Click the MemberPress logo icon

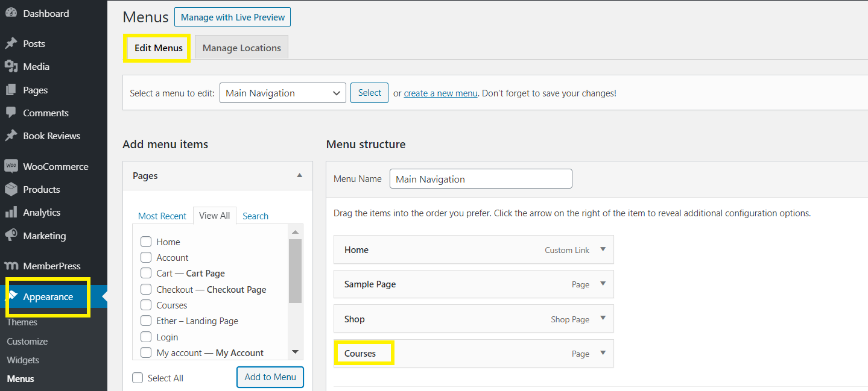click(x=11, y=266)
